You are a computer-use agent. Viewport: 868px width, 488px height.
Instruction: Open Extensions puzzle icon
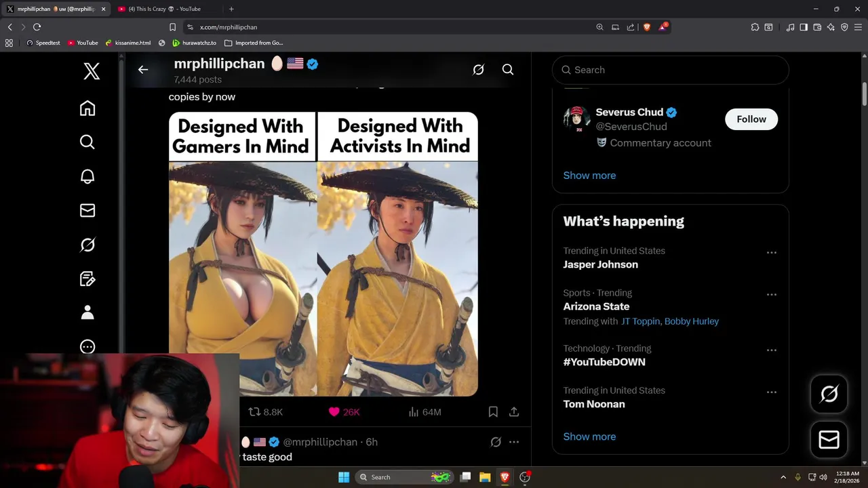coord(755,27)
